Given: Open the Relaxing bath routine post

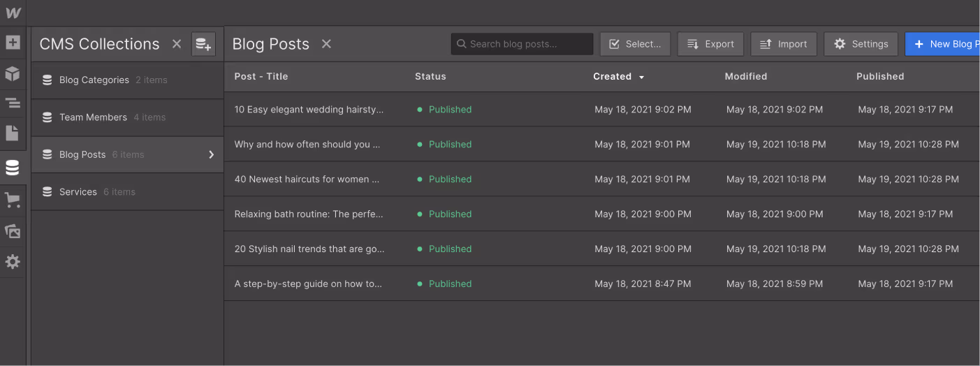Looking at the screenshot, I should [309, 214].
